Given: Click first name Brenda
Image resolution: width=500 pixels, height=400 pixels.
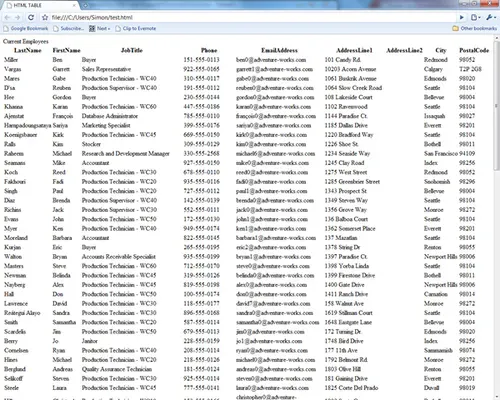Looking at the screenshot, I should point(61,200).
